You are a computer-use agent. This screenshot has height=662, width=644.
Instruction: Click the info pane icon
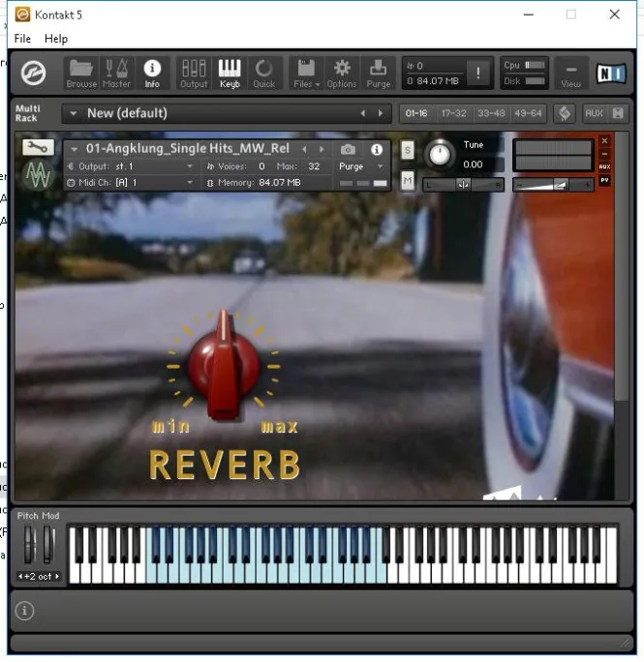[24, 611]
